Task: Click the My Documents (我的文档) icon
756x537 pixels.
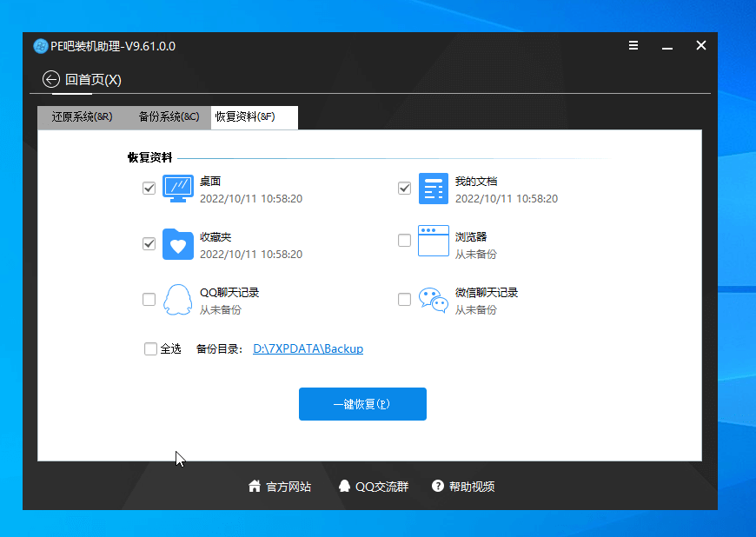Action: (434, 189)
